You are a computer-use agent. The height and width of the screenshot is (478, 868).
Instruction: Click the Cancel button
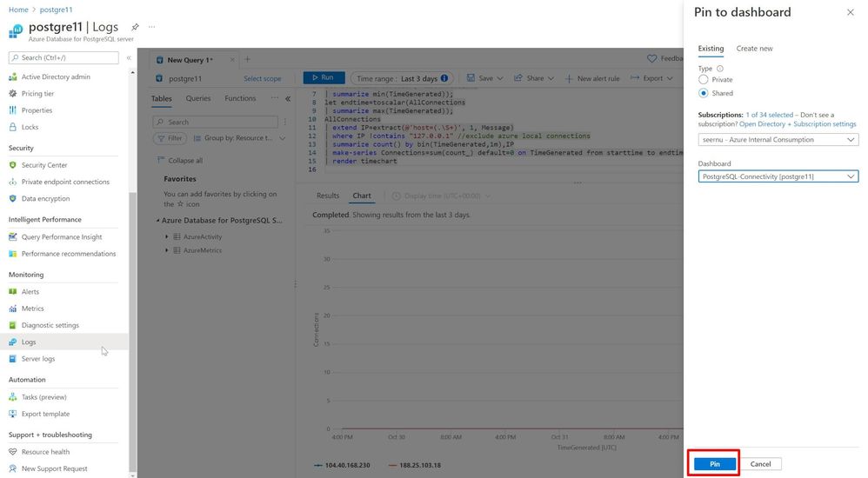click(x=760, y=463)
